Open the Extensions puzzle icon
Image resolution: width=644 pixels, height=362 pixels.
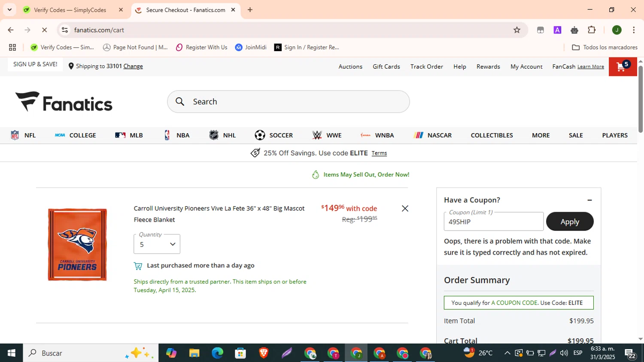(592, 30)
